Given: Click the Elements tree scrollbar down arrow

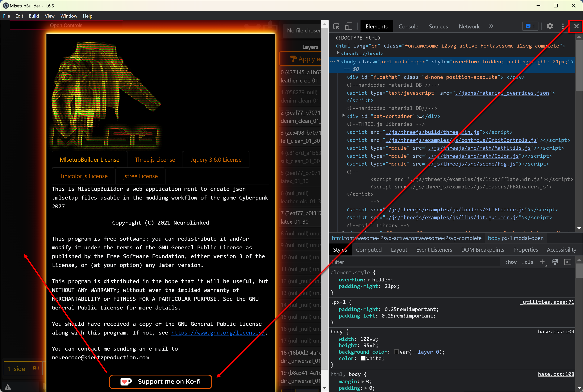Looking at the screenshot, I should [x=579, y=228].
